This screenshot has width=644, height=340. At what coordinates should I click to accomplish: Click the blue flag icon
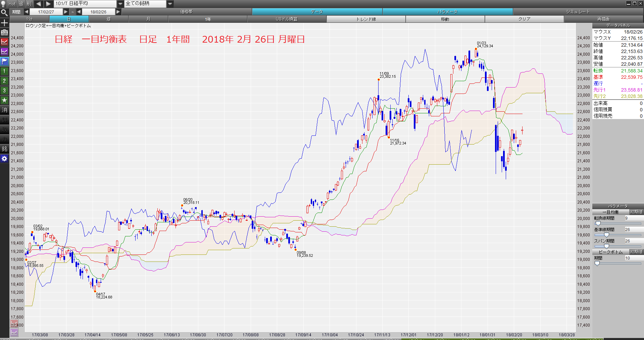(x=4, y=61)
